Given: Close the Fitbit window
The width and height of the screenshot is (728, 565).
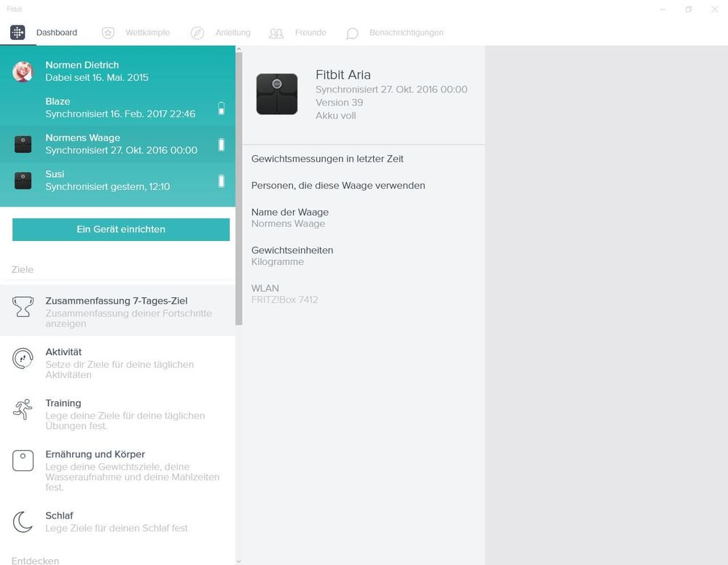Looking at the screenshot, I should point(715,9).
